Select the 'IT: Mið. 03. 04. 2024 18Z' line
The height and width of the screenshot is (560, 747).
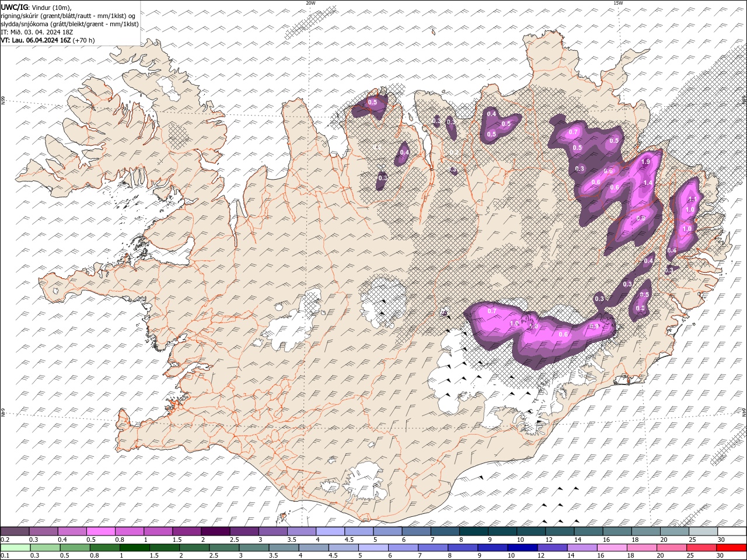pyautogui.click(x=36, y=32)
